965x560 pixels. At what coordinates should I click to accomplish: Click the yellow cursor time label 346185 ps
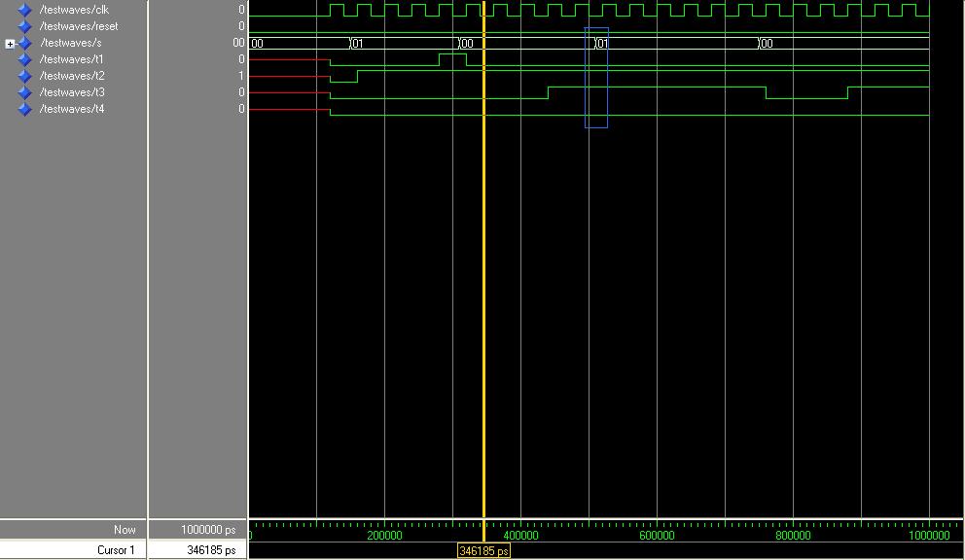[x=484, y=551]
